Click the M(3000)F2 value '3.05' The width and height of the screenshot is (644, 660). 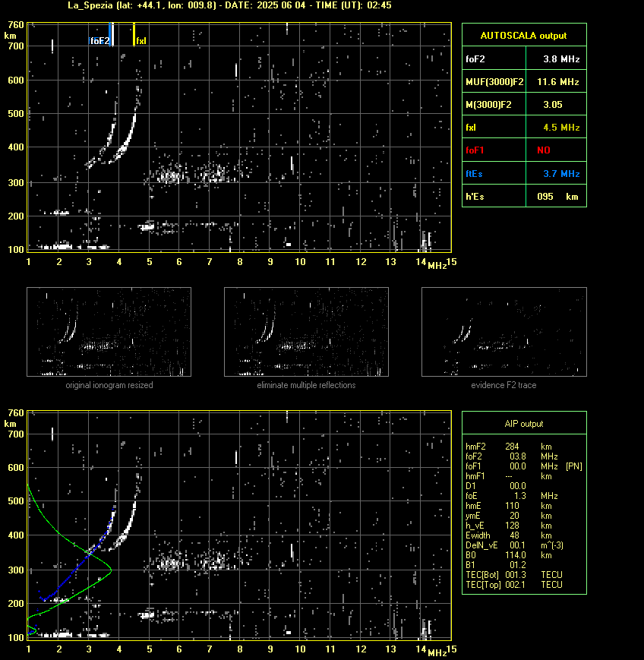pos(553,104)
